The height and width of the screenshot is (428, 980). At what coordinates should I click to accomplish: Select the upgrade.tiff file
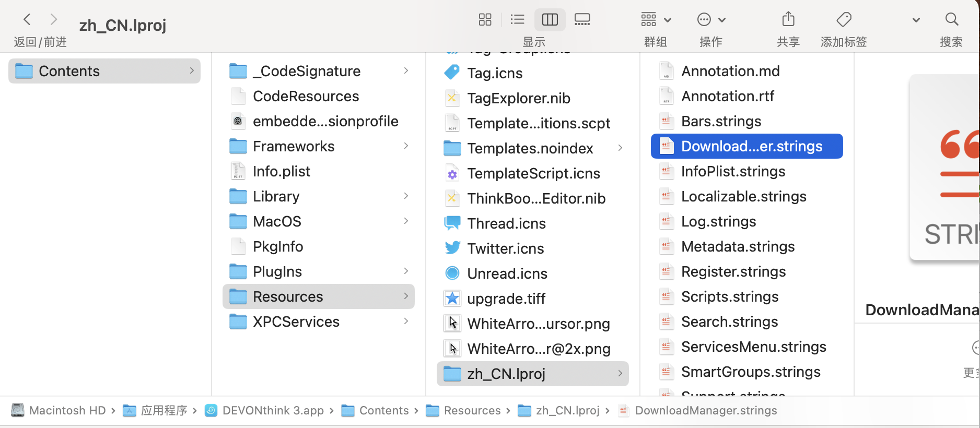506,299
